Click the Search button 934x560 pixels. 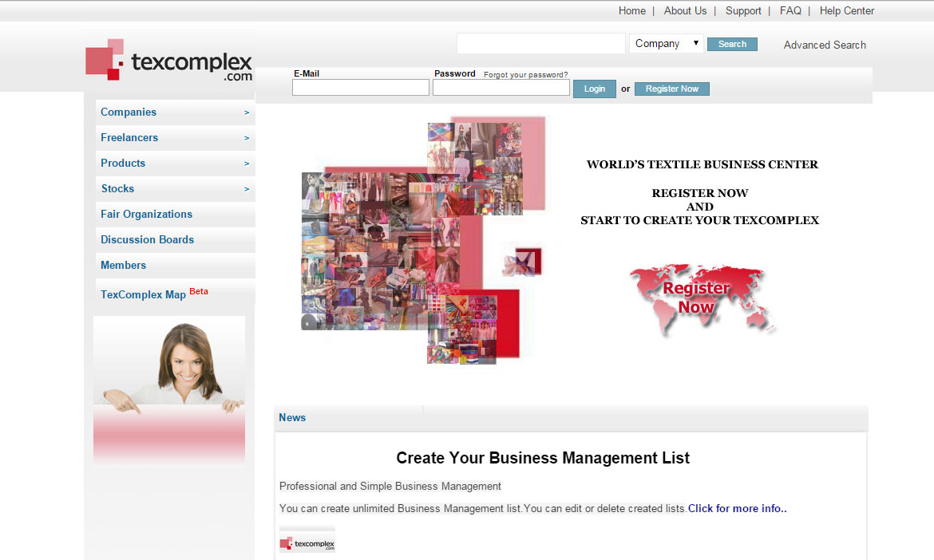click(x=732, y=44)
